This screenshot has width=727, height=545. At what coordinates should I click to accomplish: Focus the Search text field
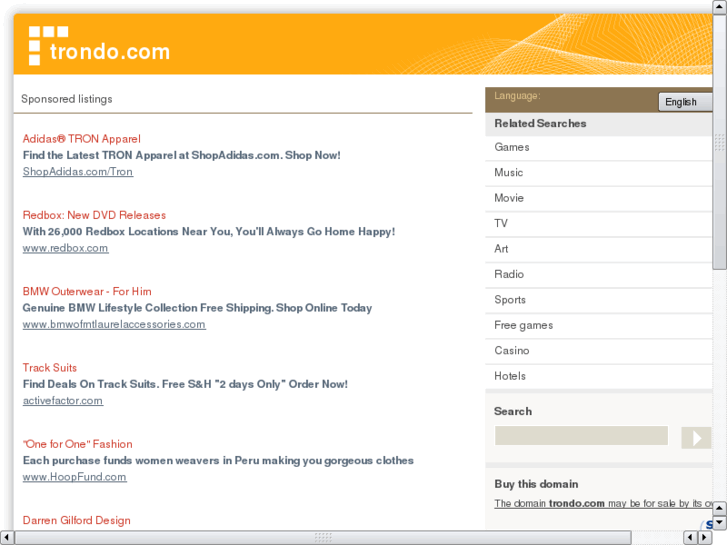581,436
